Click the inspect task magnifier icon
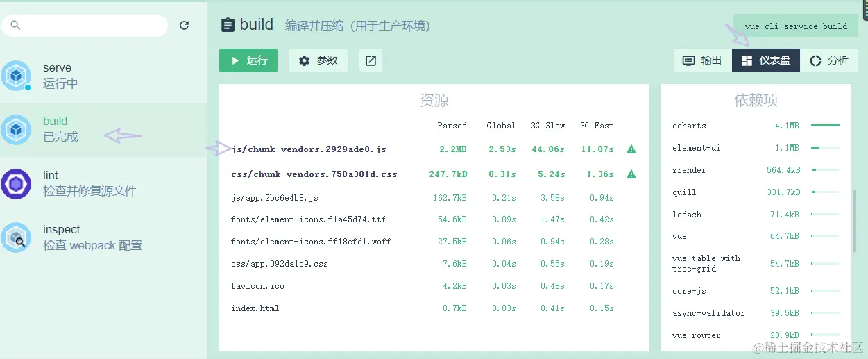This screenshot has width=868, height=359. [x=16, y=237]
